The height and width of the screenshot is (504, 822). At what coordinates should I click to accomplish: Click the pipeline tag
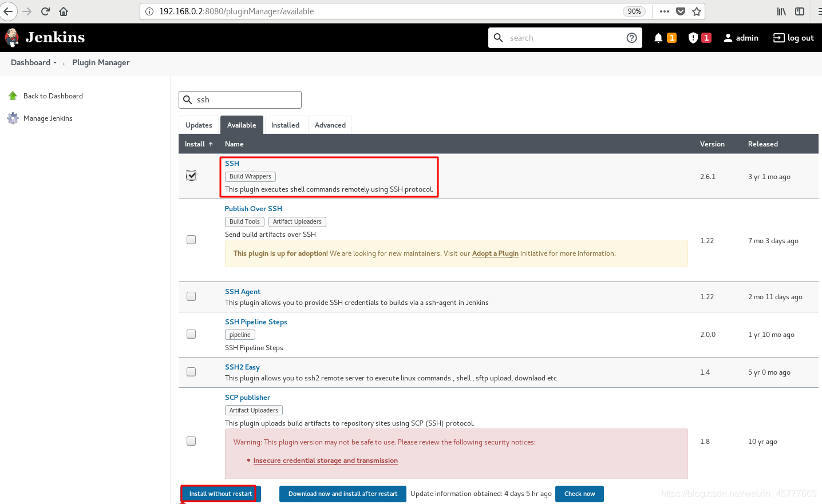[240, 335]
